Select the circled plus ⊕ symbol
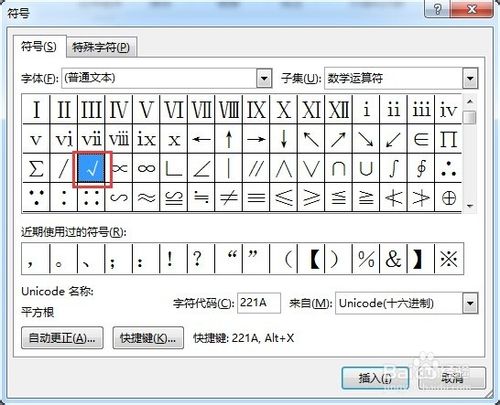 point(448,197)
